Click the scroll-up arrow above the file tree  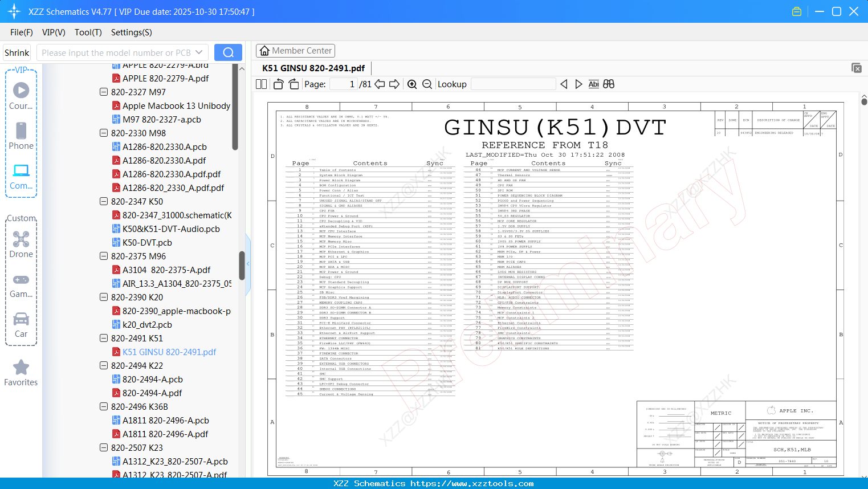tap(242, 68)
